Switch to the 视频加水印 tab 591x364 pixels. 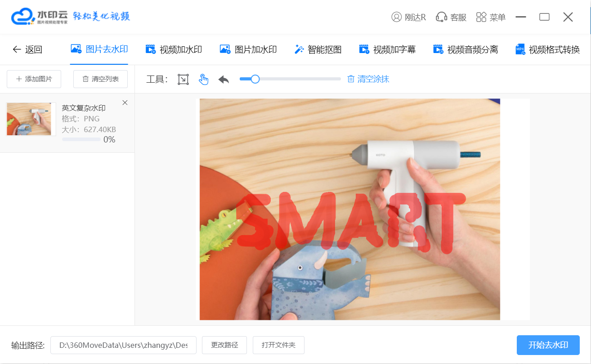[x=174, y=49]
